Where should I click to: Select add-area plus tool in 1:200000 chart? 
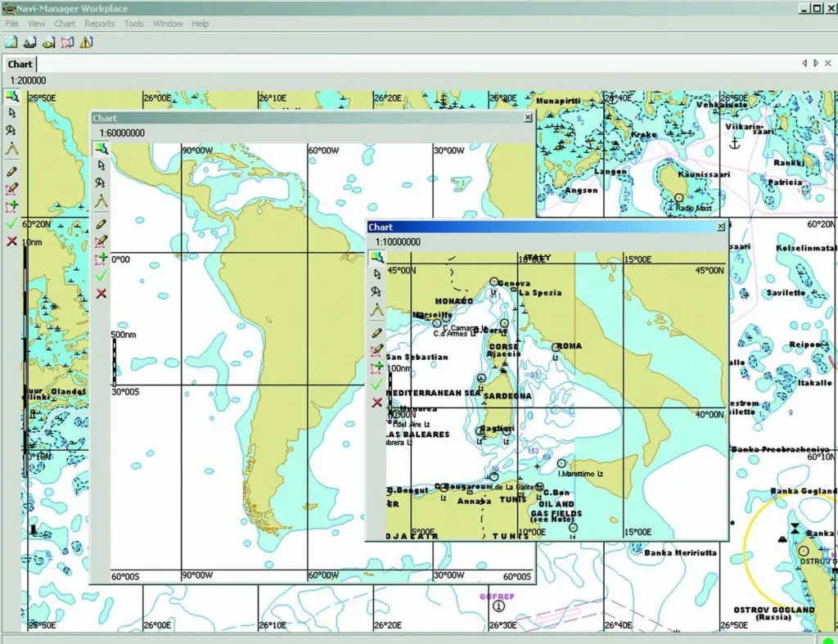click(11, 206)
